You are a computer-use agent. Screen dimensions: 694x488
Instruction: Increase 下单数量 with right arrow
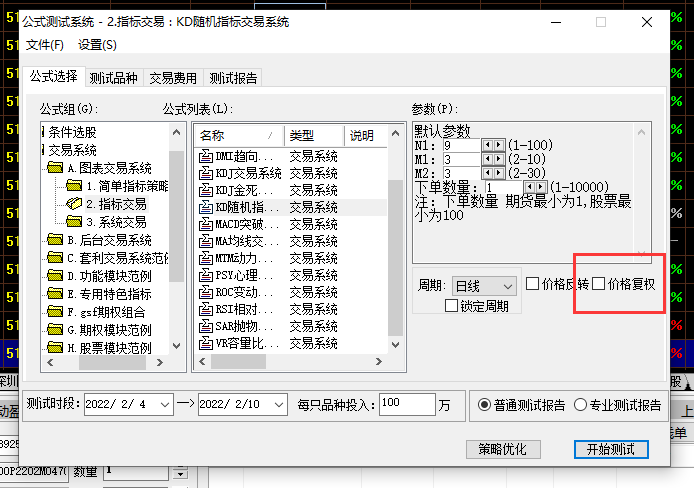coord(540,187)
